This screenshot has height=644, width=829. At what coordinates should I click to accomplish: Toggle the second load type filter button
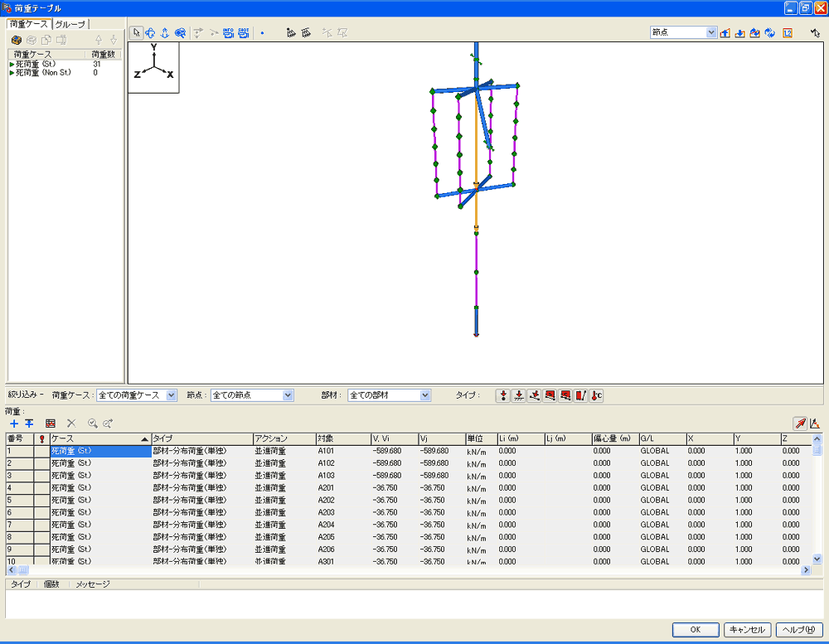point(518,395)
